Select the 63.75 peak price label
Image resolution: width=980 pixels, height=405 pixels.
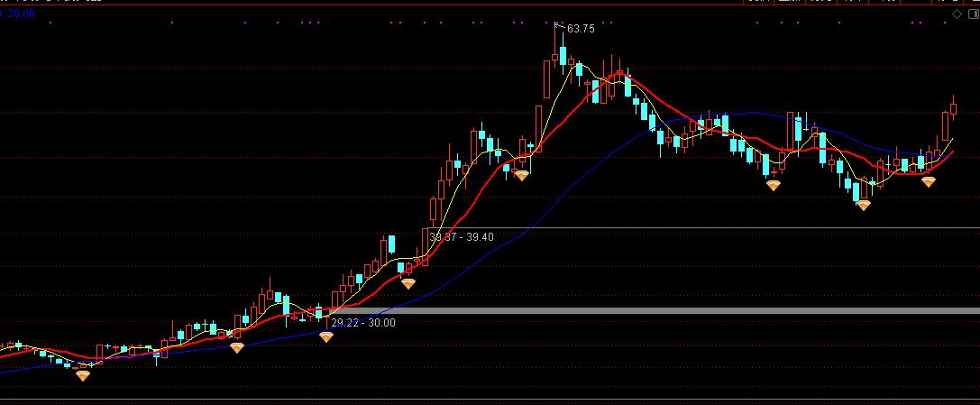pyautogui.click(x=582, y=29)
